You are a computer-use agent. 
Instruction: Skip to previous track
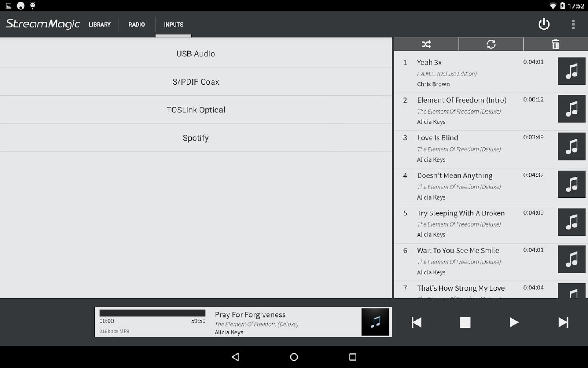pyautogui.click(x=416, y=322)
